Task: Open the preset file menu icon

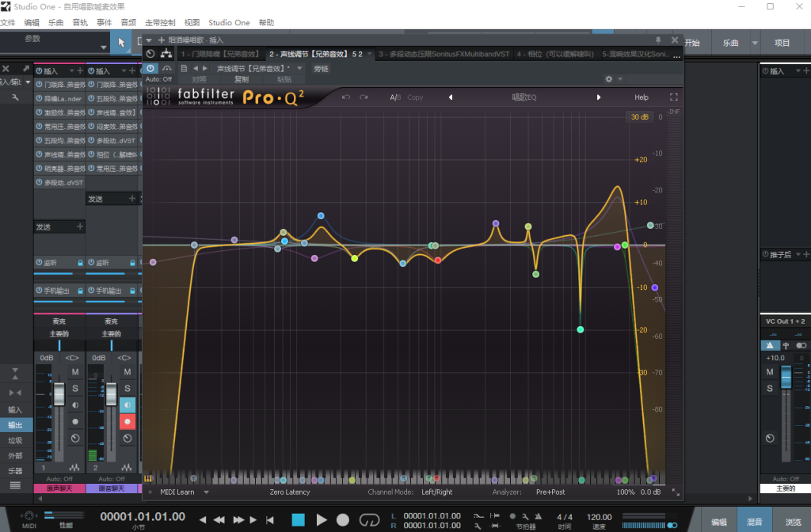Action: (x=184, y=68)
